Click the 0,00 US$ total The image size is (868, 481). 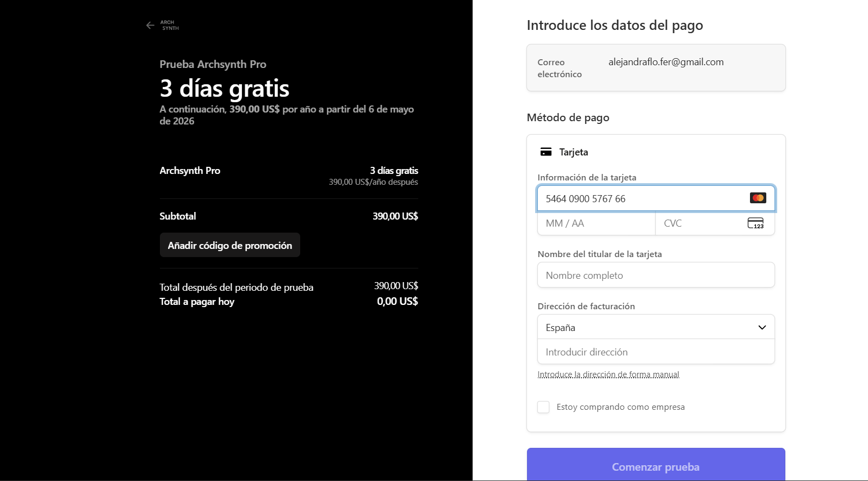click(398, 301)
